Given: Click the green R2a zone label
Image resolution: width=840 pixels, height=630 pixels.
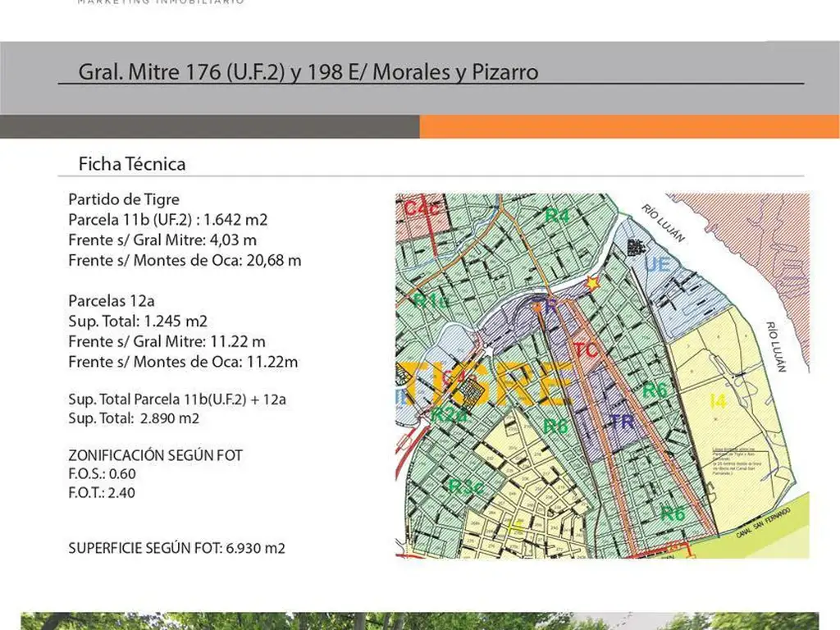Looking at the screenshot, I should tap(449, 413).
